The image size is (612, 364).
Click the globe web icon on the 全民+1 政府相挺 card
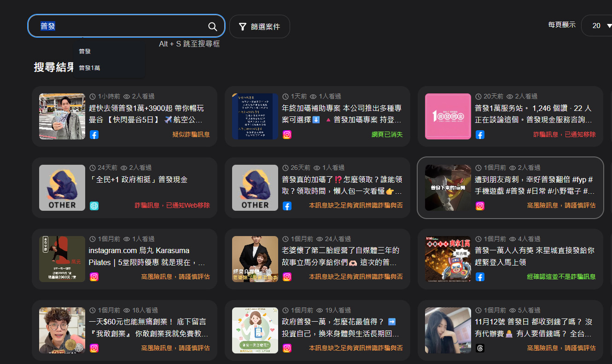94,206
